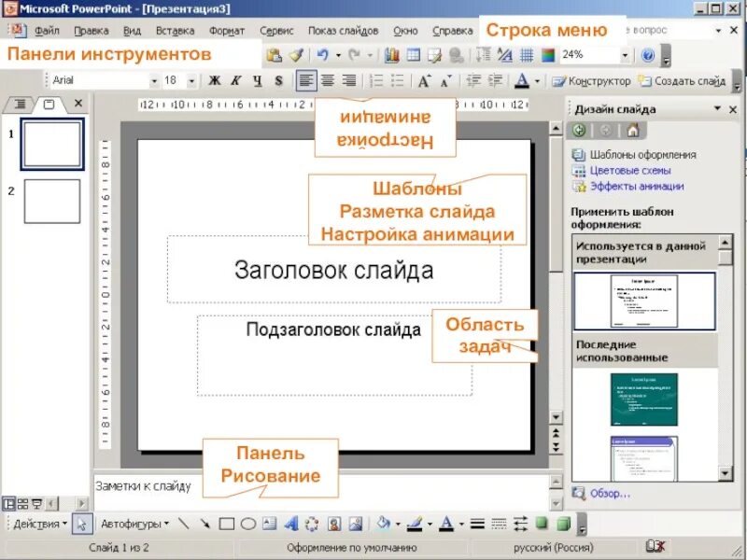Open the Вставка menu
Screen dimensions: 747x560
point(175,31)
